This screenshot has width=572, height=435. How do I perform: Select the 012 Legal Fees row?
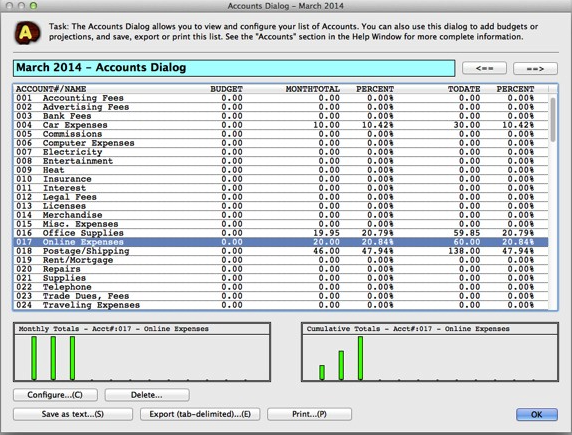coord(281,197)
